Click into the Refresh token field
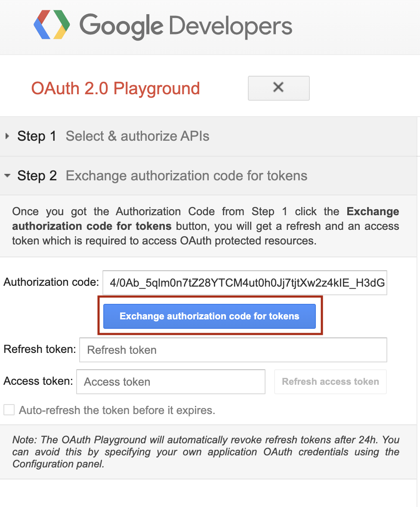The height and width of the screenshot is (507, 420). click(x=232, y=350)
